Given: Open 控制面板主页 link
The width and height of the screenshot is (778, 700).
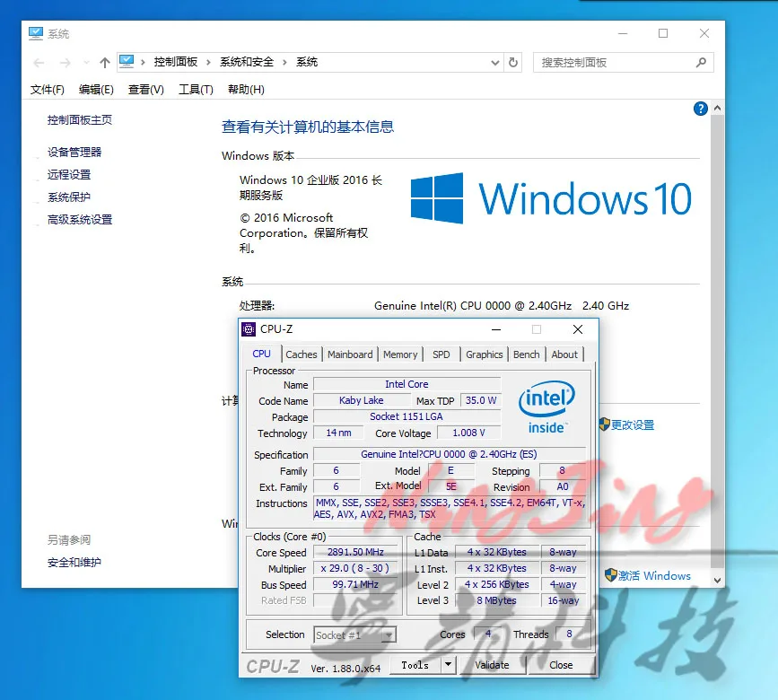Looking at the screenshot, I should pos(80,119).
